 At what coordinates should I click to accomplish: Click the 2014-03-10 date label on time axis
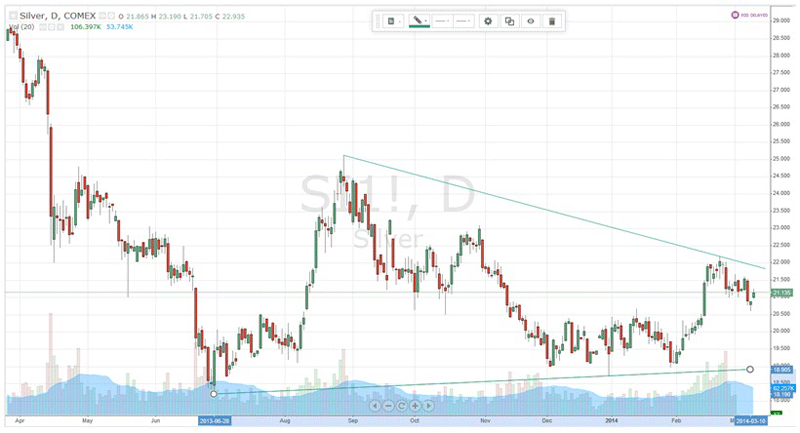pos(751,421)
